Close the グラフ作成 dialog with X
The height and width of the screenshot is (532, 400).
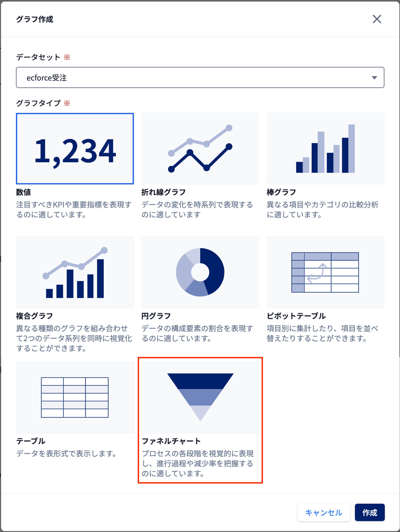pyautogui.click(x=377, y=19)
